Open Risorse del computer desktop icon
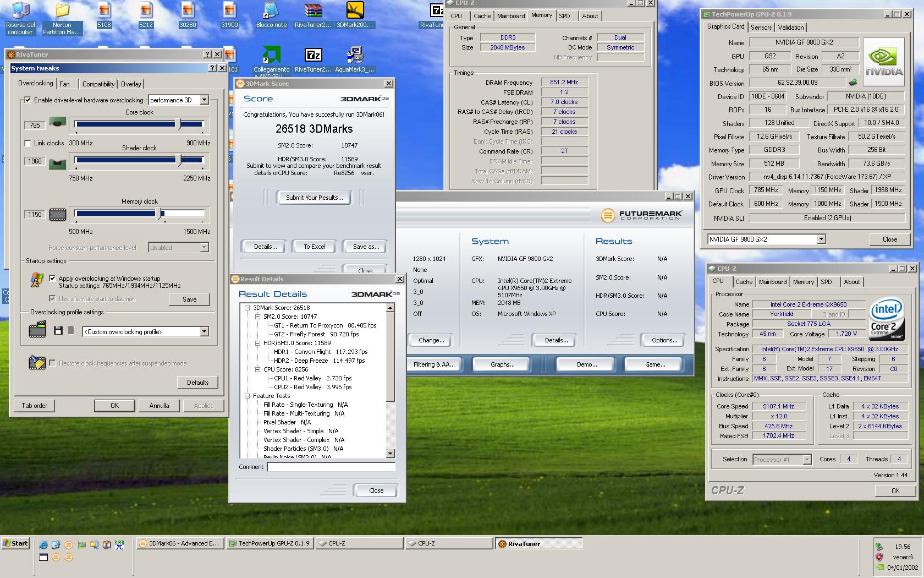Image resolution: width=924 pixels, height=578 pixels. pos(20,18)
